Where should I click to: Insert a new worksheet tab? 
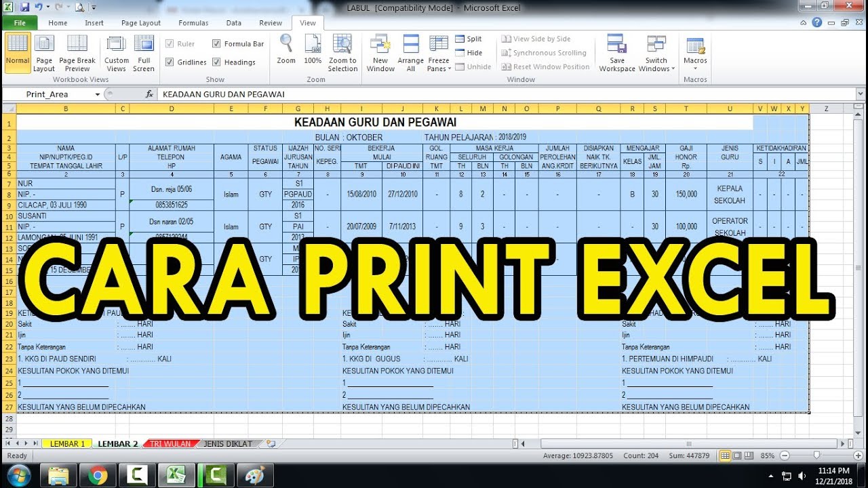[271, 444]
